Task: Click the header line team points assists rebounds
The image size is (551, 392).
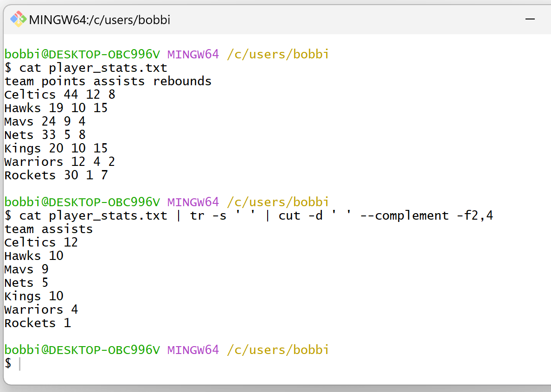Action: click(108, 81)
